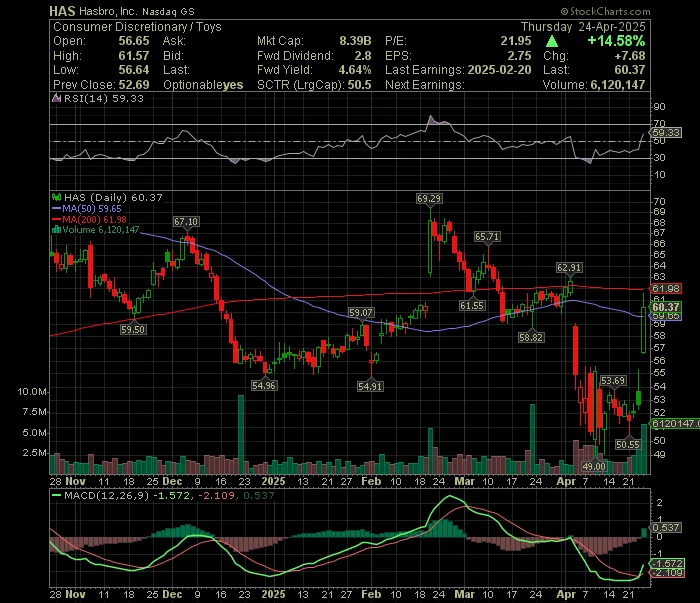Click the green up-arrow change indicator
This screenshot has width=700, height=603.
(x=552, y=42)
